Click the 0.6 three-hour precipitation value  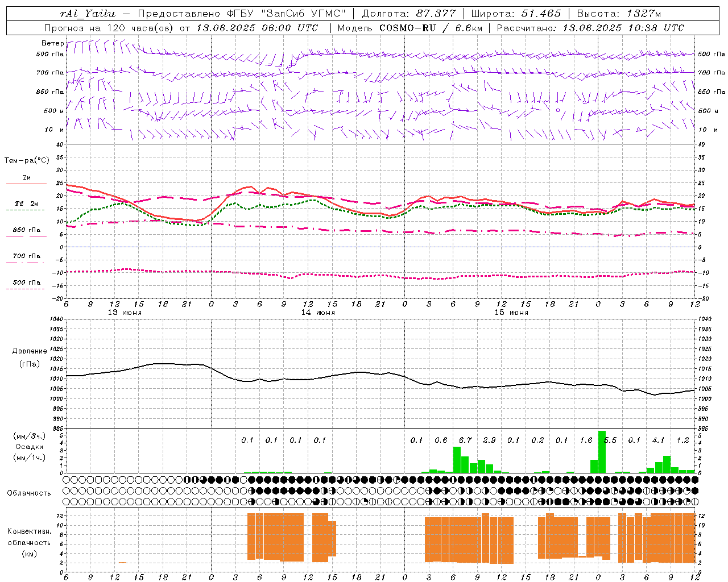(x=441, y=440)
